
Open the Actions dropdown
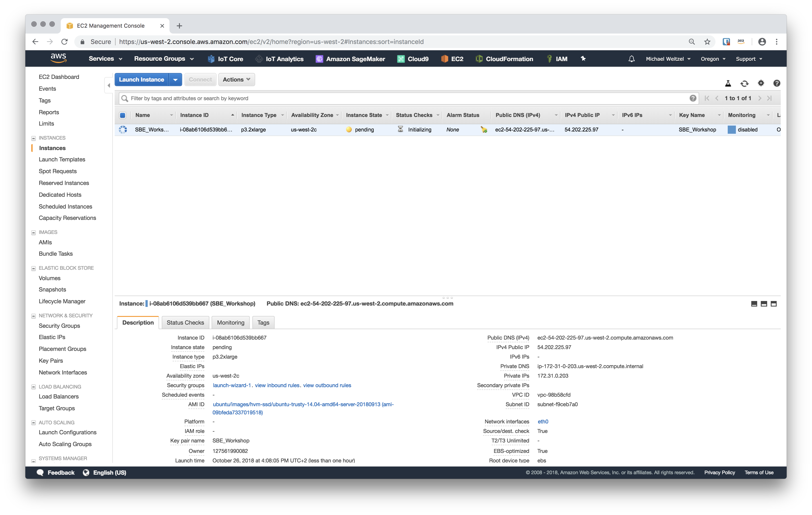point(236,80)
